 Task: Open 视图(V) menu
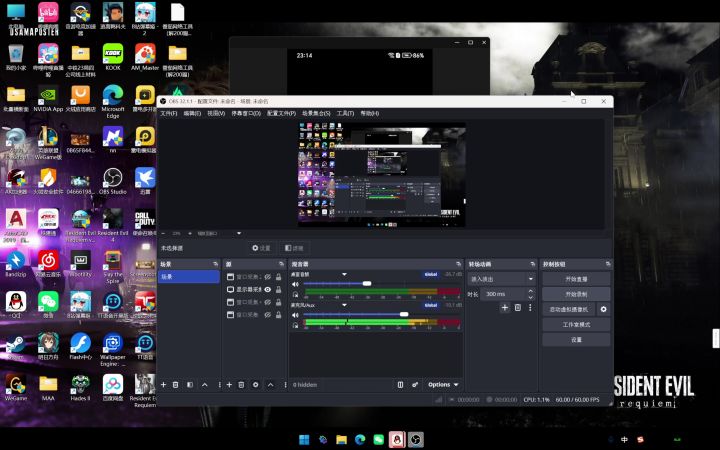tap(216, 113)
